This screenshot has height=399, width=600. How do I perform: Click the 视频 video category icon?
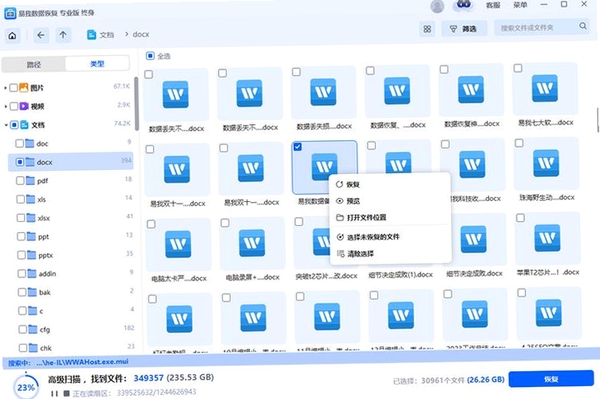(x=24, y=106)
